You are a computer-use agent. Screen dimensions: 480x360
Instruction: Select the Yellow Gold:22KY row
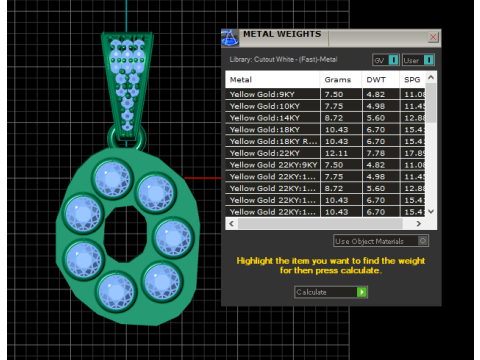325,153
